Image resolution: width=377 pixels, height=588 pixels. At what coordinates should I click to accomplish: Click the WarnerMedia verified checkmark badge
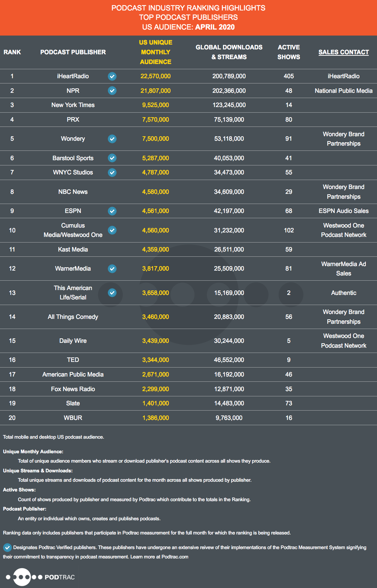pos(112,269)
